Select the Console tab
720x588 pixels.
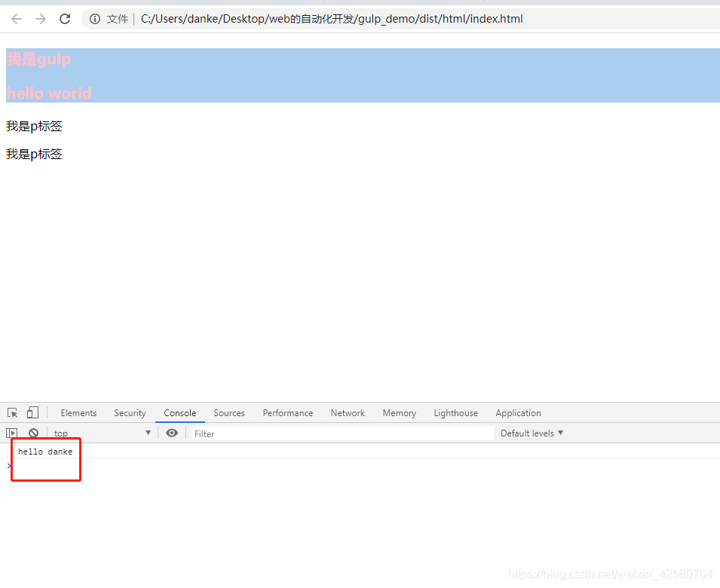pos(180,412)
